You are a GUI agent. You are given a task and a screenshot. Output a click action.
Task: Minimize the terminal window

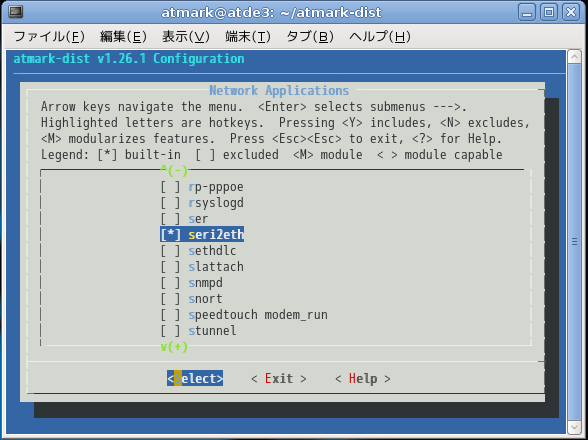pyautogui.click(x=527, y=13)
